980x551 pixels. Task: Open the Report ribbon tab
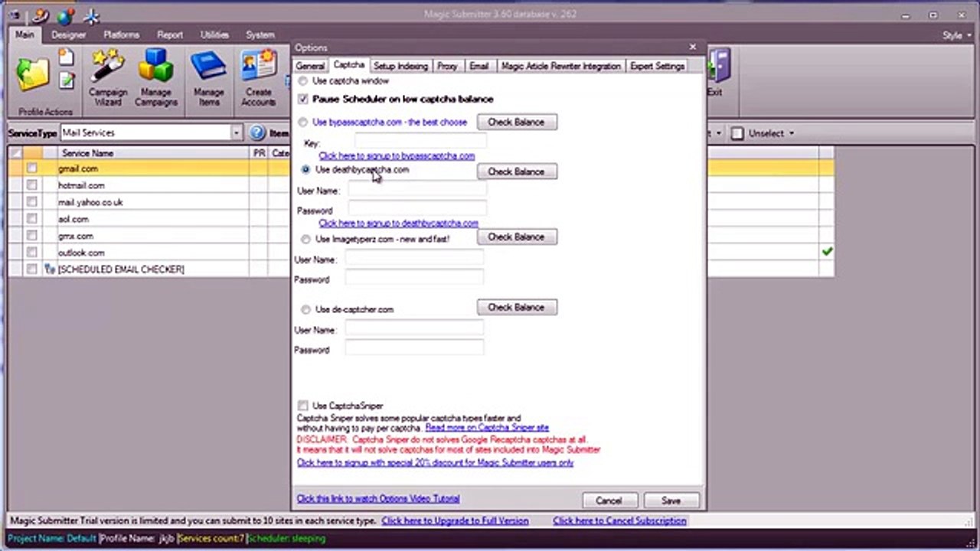tap(169, 35)
